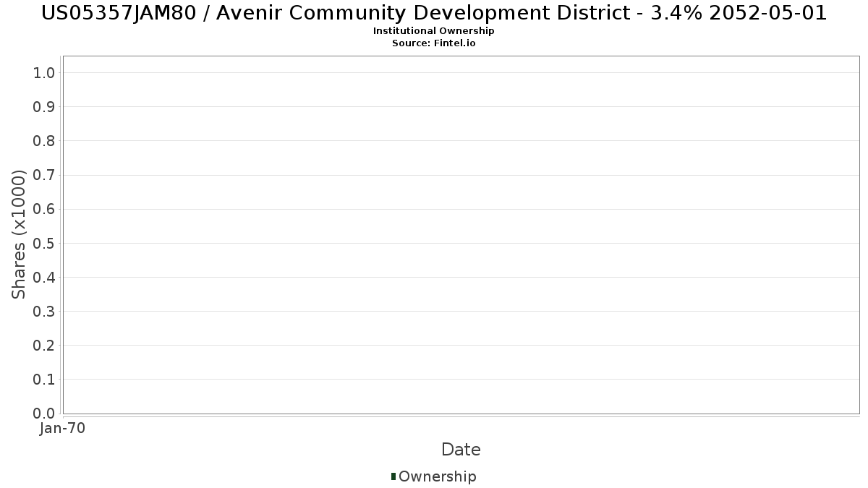This screenshot has width=868, height=488.
Task: Select the 0.6 y-axis tick label
Action: (44, 209)
